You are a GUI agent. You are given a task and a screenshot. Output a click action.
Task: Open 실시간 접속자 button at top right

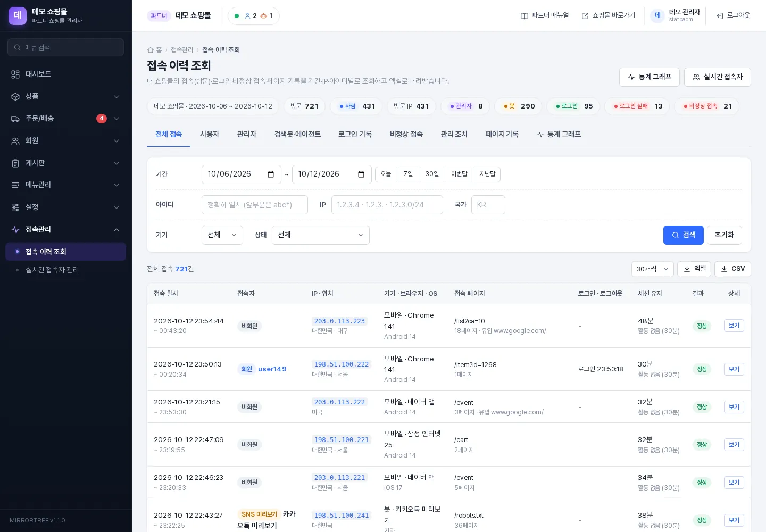pos(718,77)
